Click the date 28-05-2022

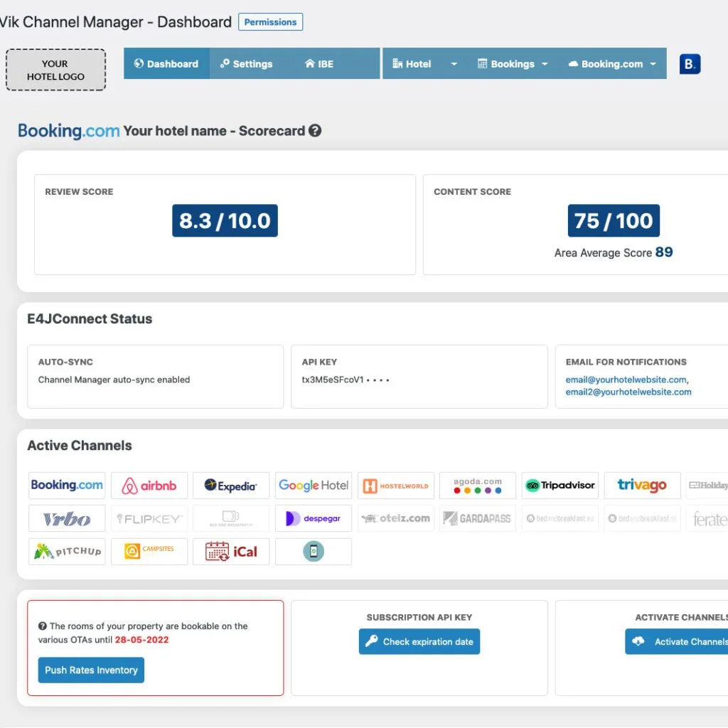click(x=141, y=640)
